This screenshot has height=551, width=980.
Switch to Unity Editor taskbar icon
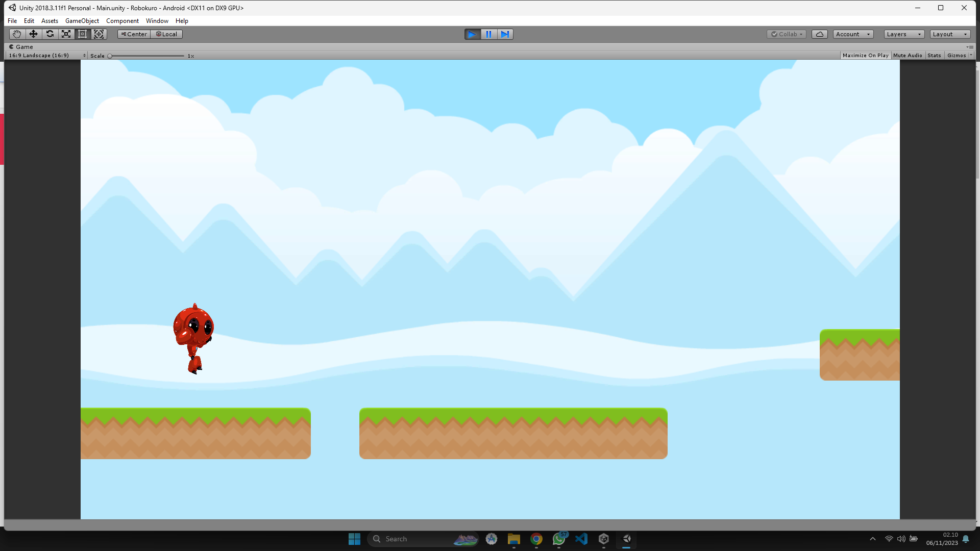[x=626, y=539]
